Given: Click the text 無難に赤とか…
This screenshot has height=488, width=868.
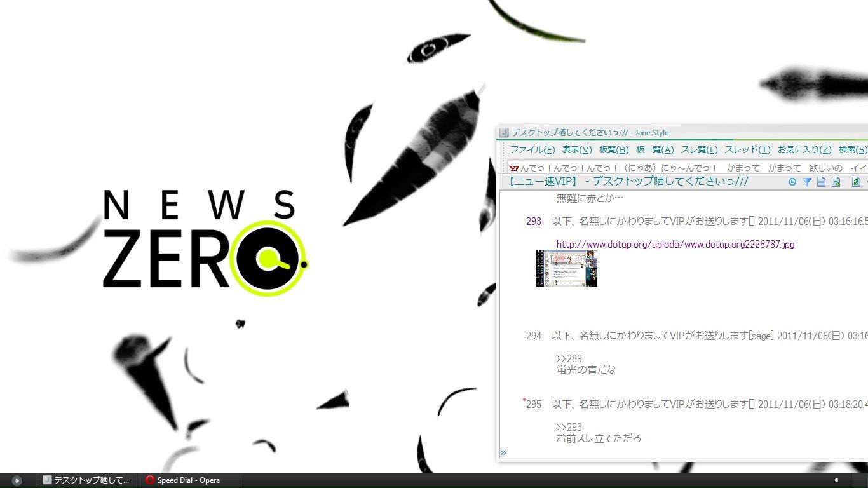Looking at the screenshot, I should [590, 198].
